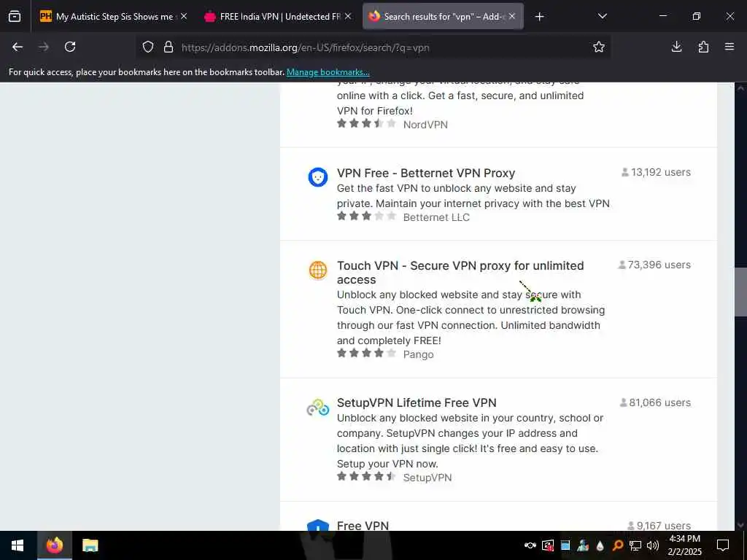Screen dimensions: 747x560
Task: Click the infinity-shaped tray icon
Action: [x=530, y=545]
